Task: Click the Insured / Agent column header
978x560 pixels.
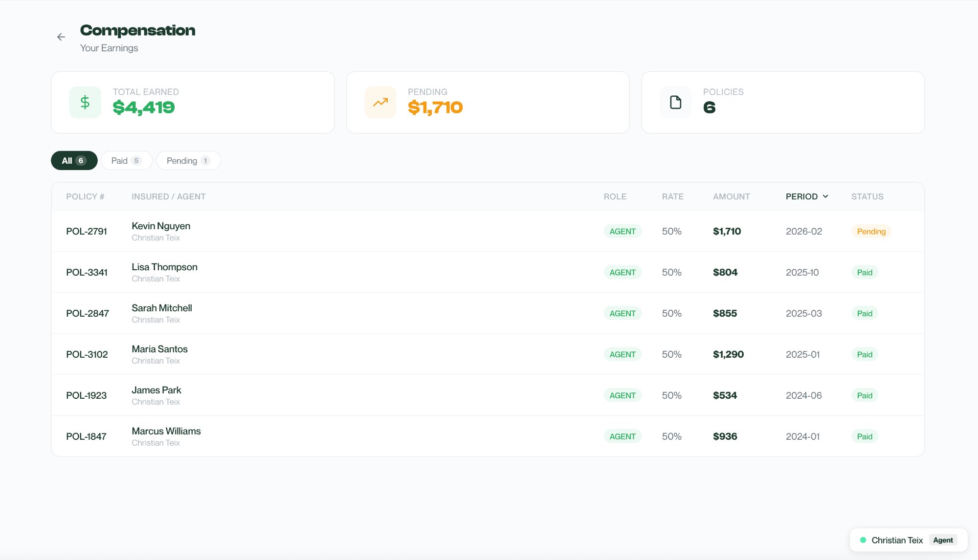Action: click(169, 196)
